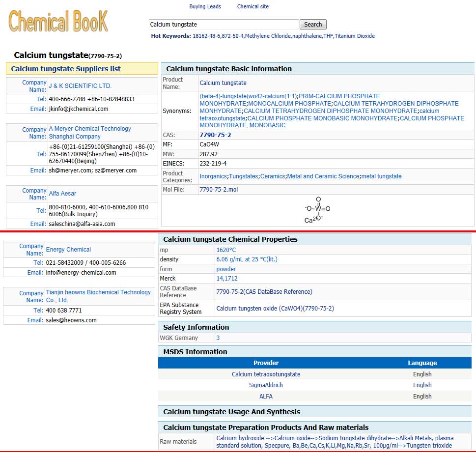
Task: Open the CALCIUM PHOSPHATE MONOBASIC MONOHYDRATE synonym
Action: pos(322,118)
